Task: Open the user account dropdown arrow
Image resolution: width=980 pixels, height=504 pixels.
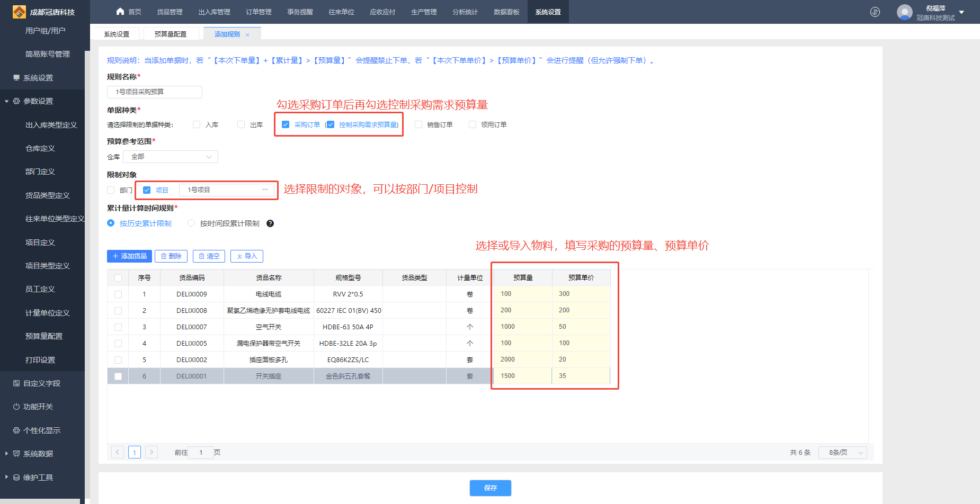Action: [961, 12]
